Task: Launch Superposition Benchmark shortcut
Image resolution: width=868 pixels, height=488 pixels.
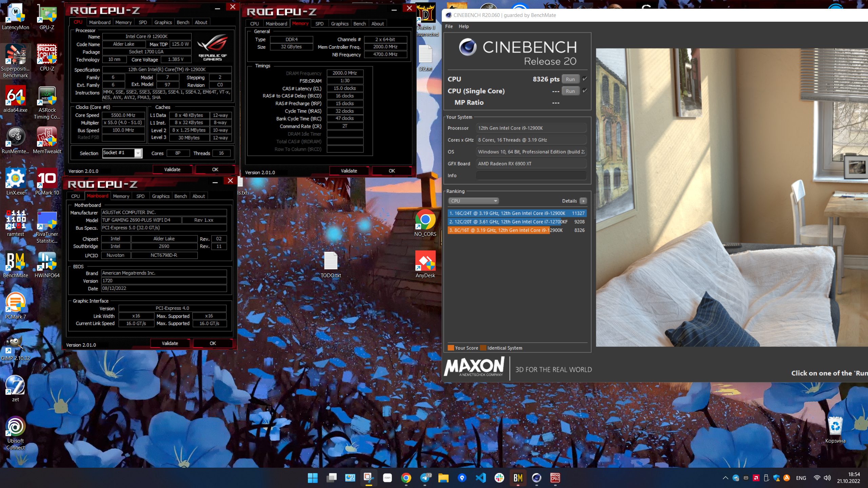Action: [16, 61]
